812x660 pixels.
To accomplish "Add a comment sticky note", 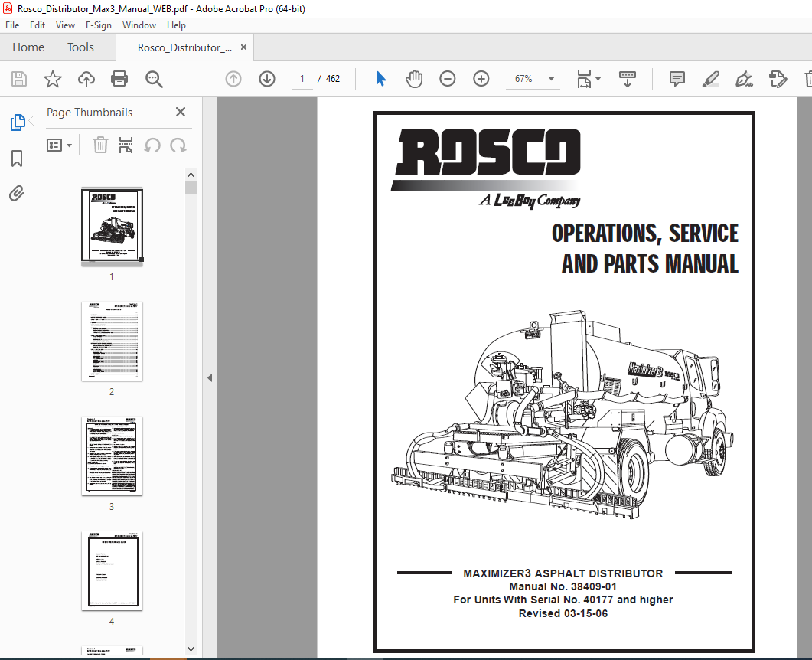I will pyautogui.click(x=677, y=79).
